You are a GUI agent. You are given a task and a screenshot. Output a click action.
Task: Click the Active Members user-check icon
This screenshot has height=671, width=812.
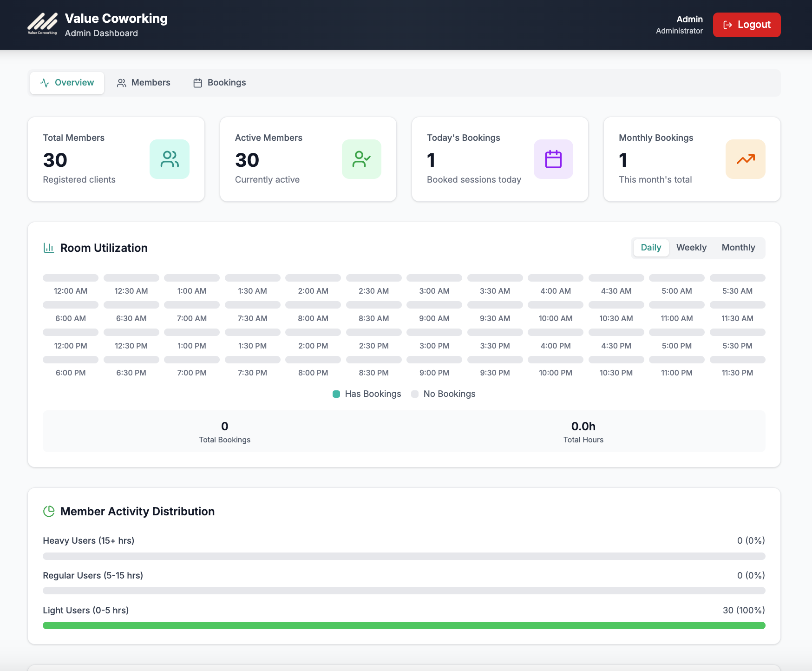(361, 159)
